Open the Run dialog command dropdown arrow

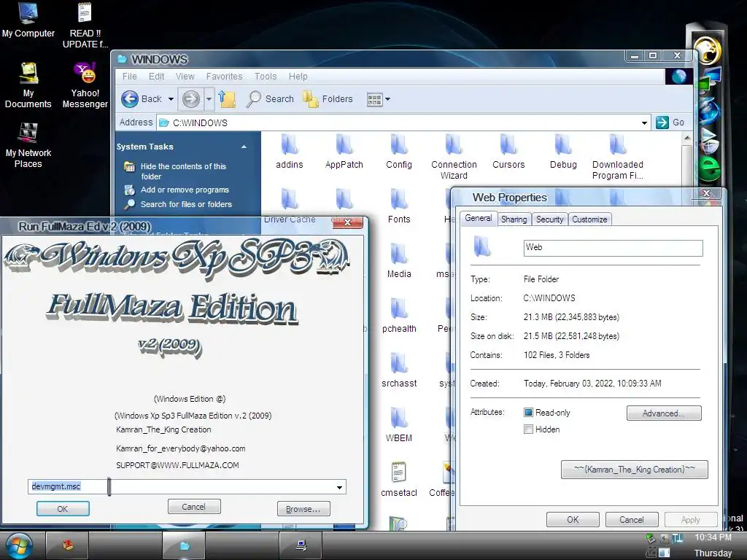(339, 487)
